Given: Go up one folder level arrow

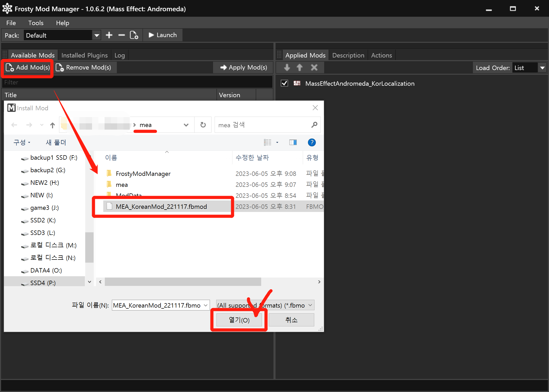Looking at the screenshot, I should (x=53, y=125).
